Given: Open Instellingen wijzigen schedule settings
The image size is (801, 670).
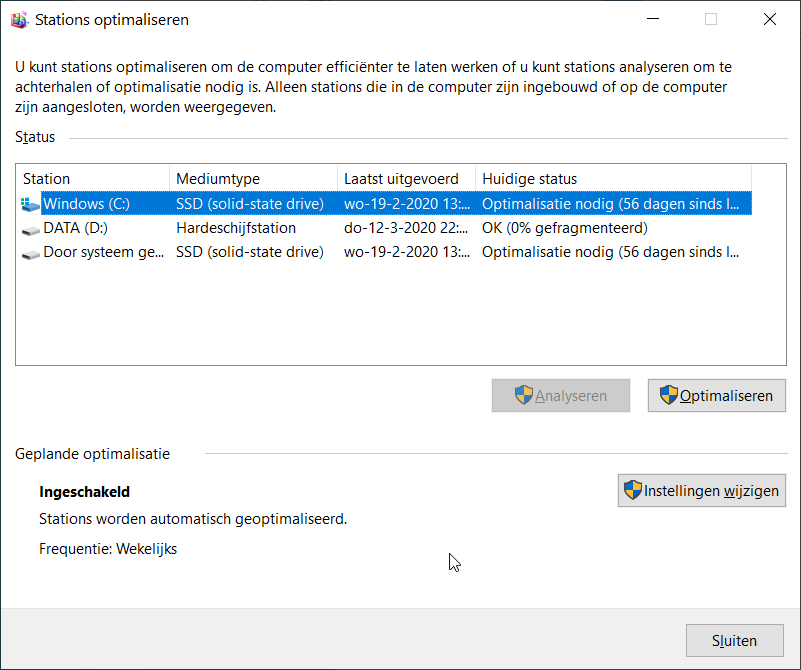Looking at the screenshot, I should (x=702, y=490).
